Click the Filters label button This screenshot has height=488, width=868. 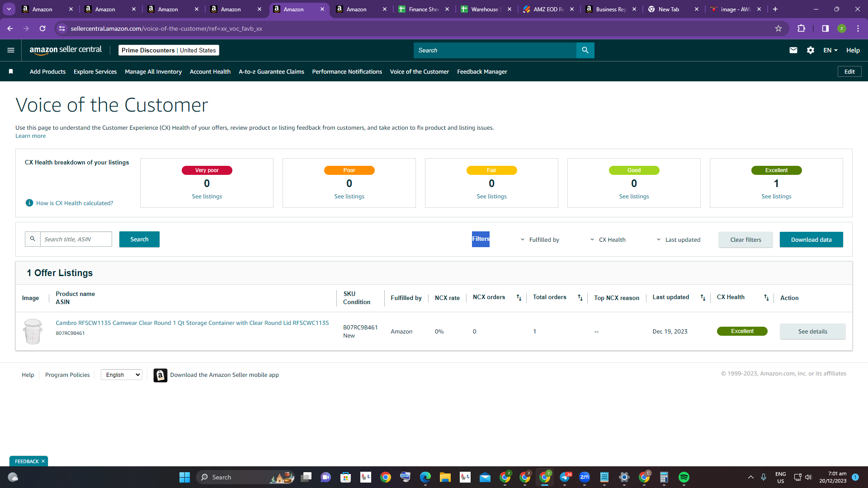[x=481, y=239]
